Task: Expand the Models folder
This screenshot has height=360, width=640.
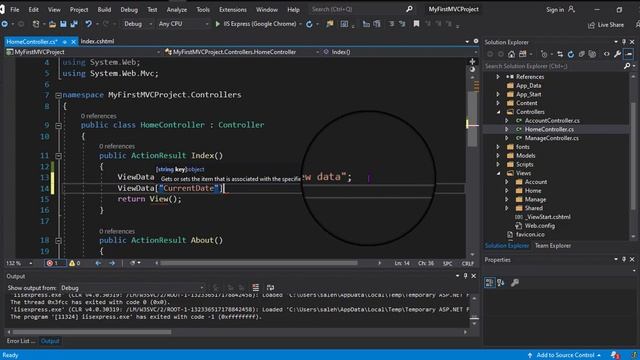Action: point(498,156)
